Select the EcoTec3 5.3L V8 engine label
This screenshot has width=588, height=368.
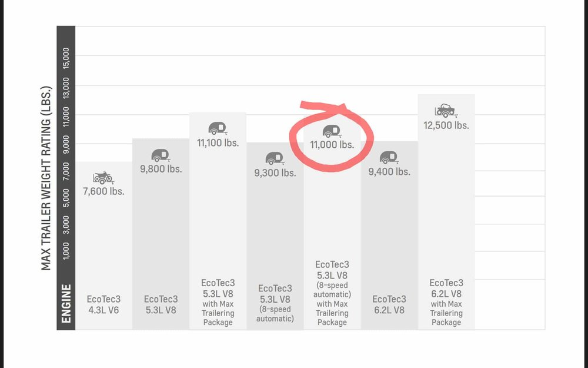[160, 304]
